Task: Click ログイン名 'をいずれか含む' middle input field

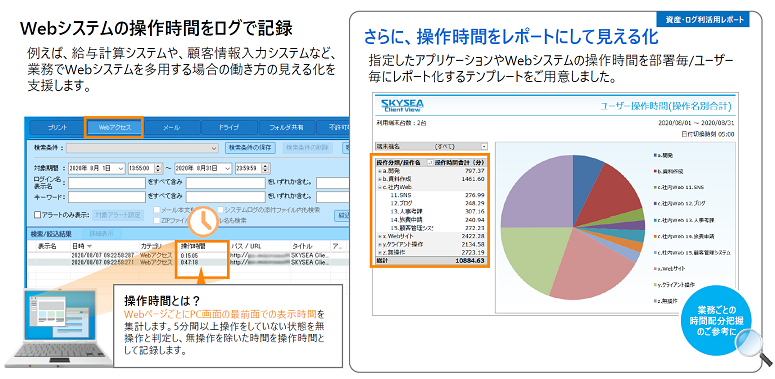Action: 225,183
